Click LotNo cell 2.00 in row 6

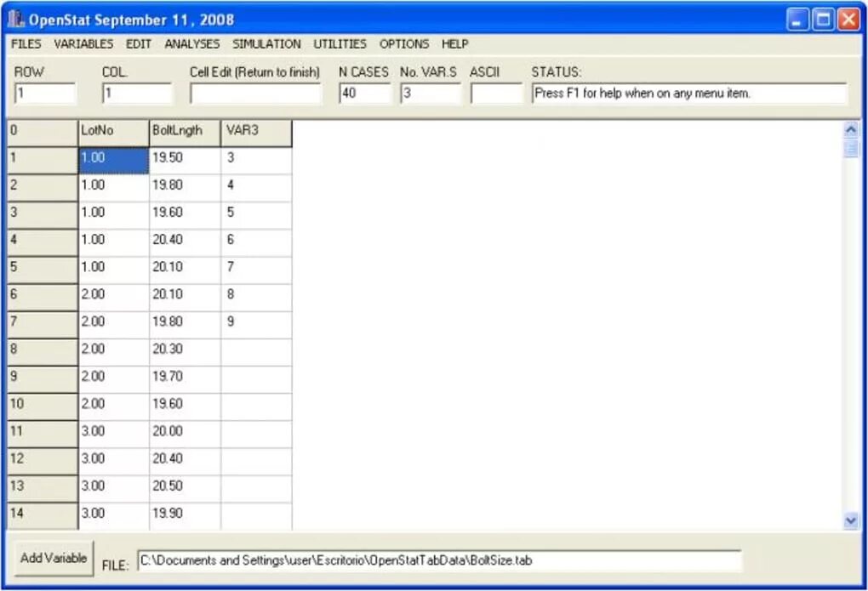pos(113,297)
